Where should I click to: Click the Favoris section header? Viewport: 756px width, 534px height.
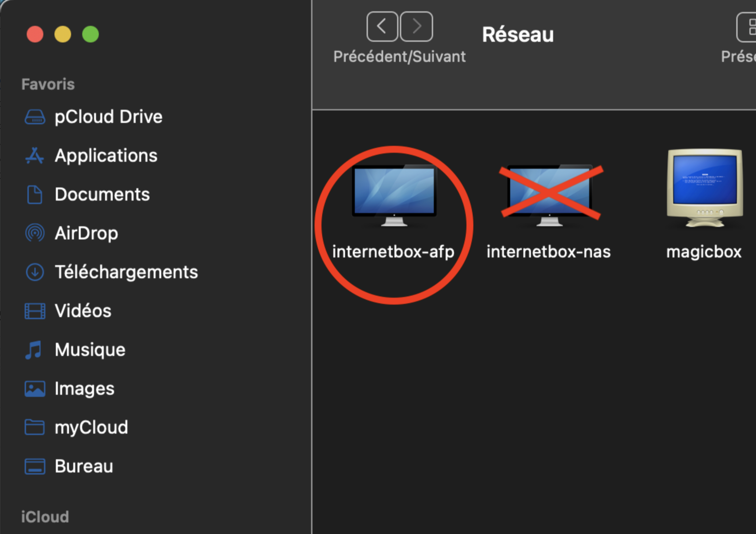click(48, 84)
